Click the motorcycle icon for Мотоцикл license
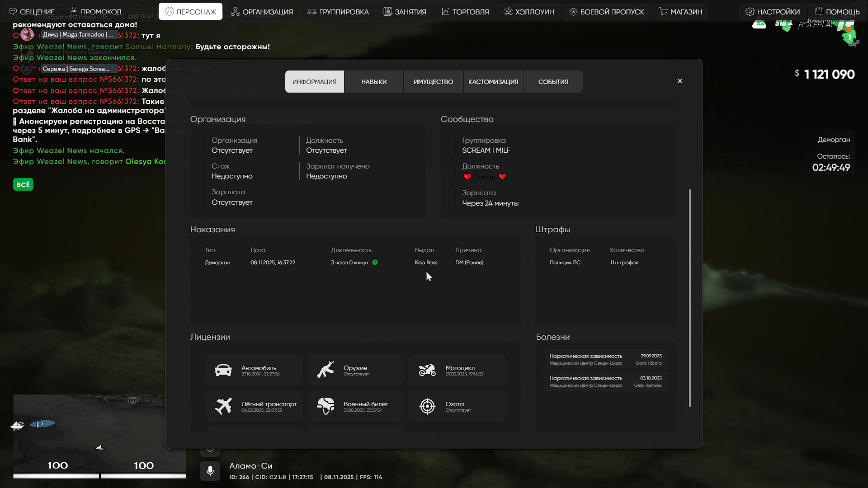Image resolution: width=868 pixels, height=488 pixels. point(427,370)
